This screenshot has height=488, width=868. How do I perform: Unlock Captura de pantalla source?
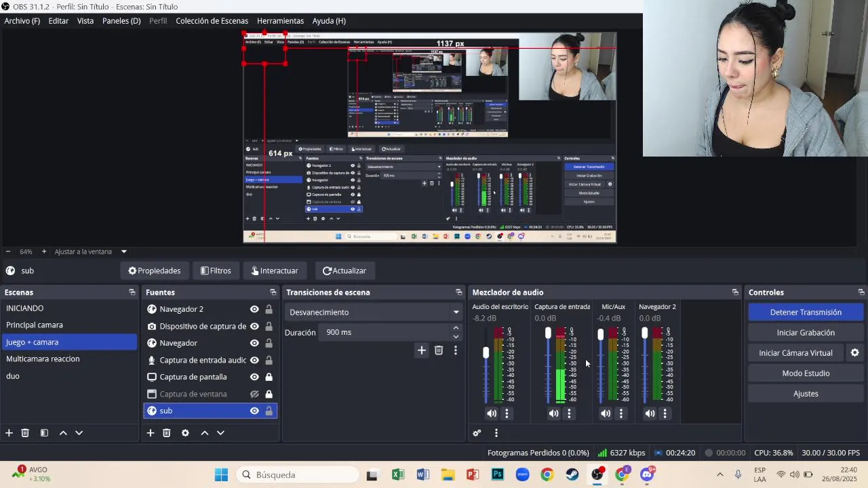(269, 377)
